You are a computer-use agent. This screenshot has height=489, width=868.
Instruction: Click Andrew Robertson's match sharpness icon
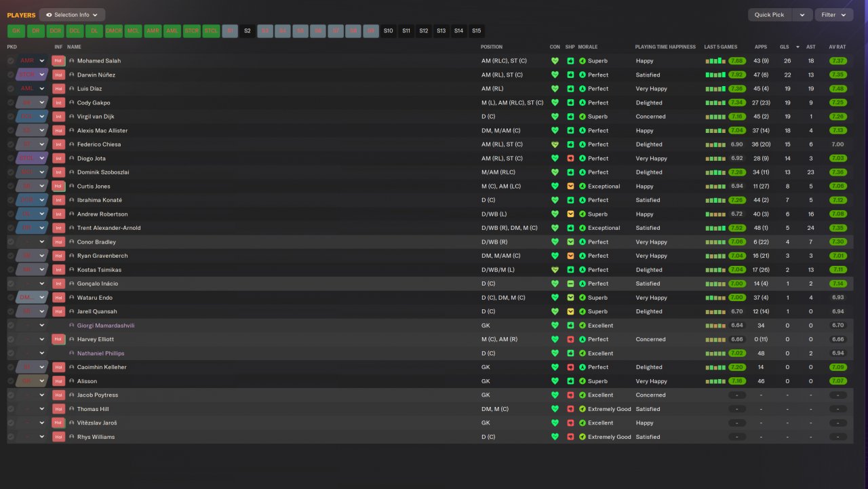click(x=570, y=214)
